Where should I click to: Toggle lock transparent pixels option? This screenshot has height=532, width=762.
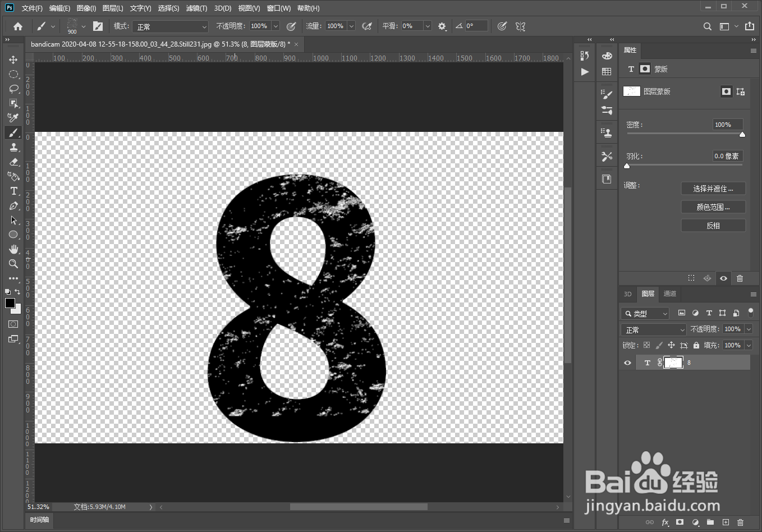(x=647, y=345)
